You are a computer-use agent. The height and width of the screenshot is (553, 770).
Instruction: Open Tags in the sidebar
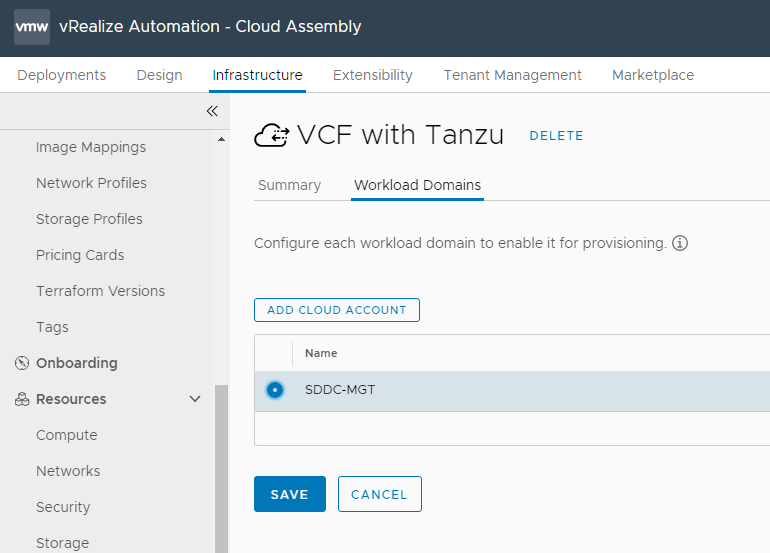click(52, 328)
